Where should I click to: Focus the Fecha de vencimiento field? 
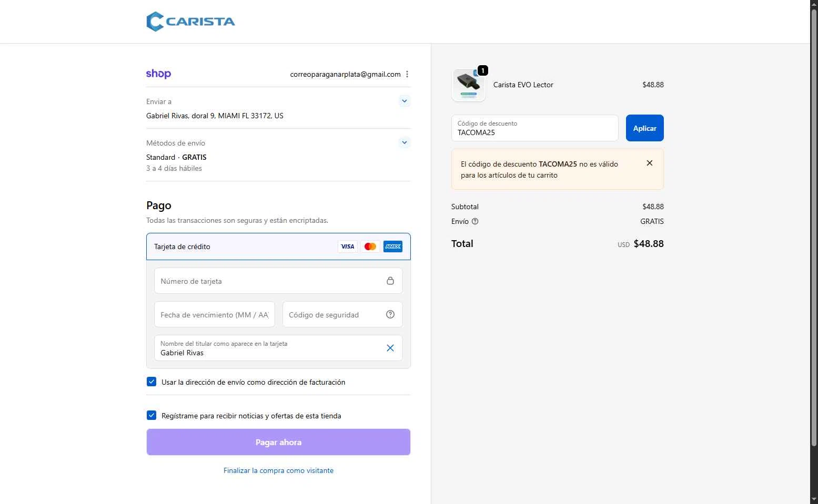[215, 314]
